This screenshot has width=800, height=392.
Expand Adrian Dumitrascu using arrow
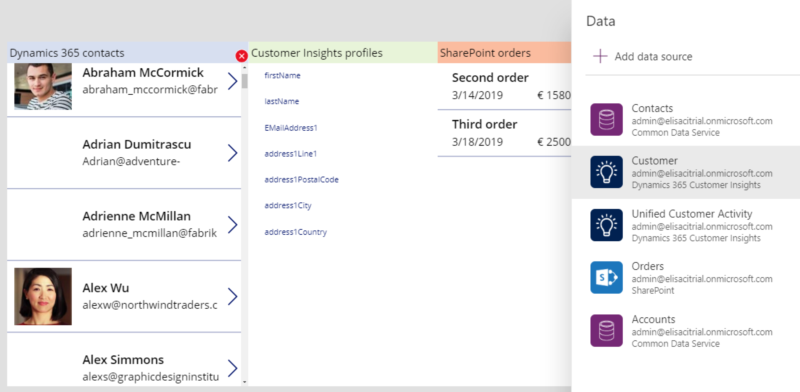pyautogui.click(x=233, y=153)
